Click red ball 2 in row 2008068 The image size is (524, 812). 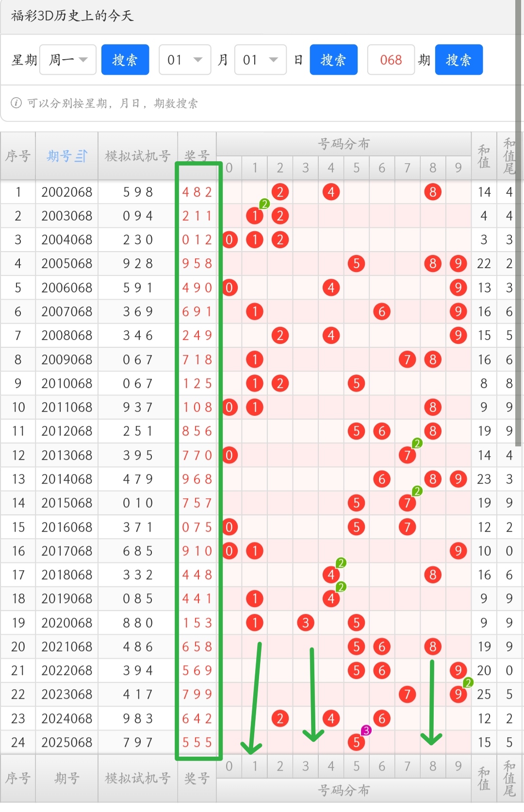pyautogui.click(x=280, y=336)
